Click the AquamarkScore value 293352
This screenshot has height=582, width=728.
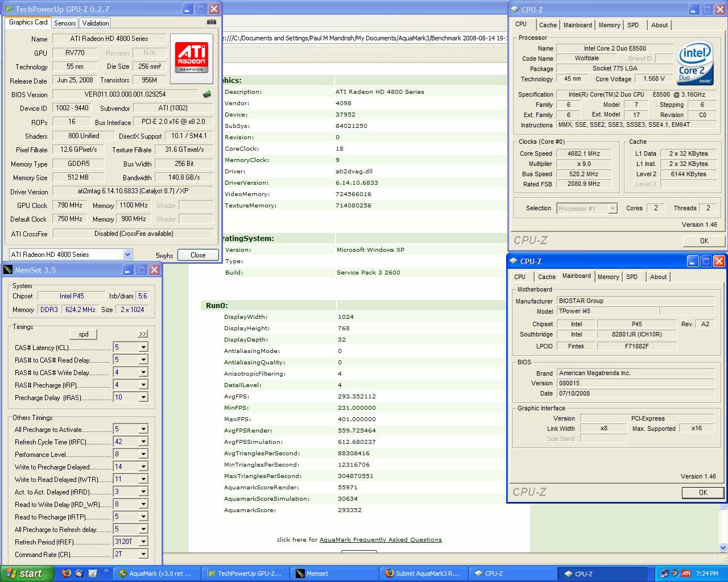[349, 510]
